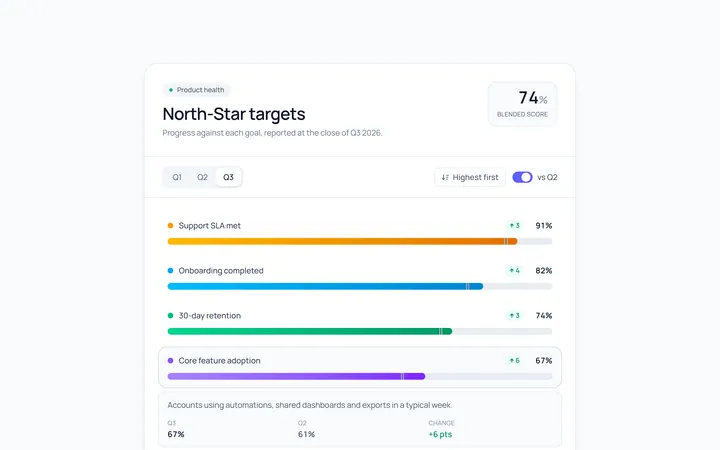720x450 pixels.
Task: Click the +6 pts change value
Action: (440, 434)
